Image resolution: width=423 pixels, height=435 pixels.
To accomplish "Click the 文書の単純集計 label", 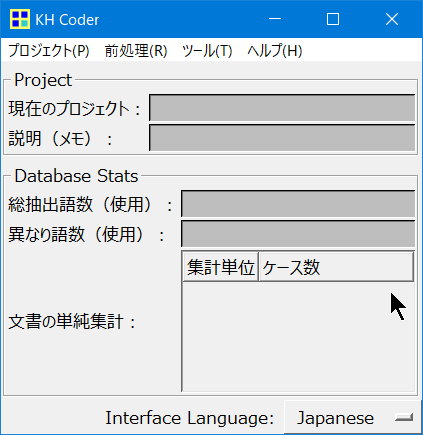I will [x=72, y=322].
